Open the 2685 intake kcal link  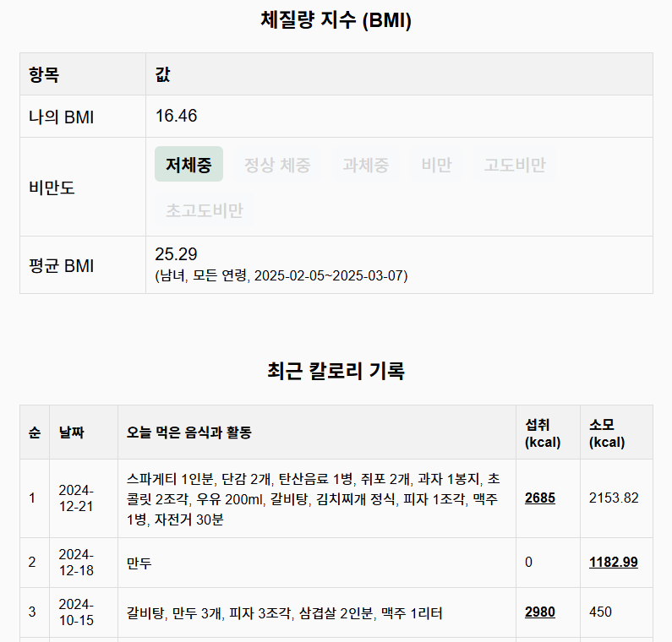coord(539,498)
